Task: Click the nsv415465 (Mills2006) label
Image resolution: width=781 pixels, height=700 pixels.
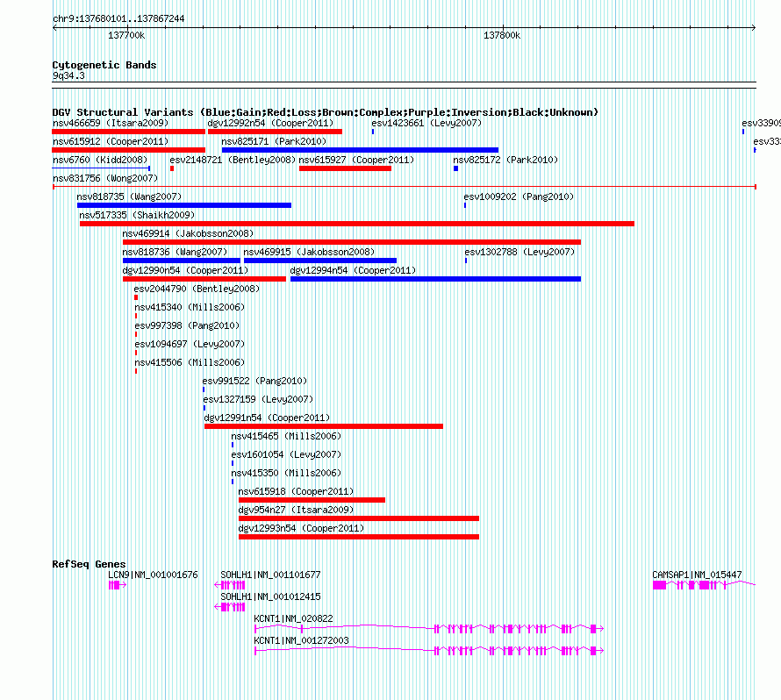Action: coord(286,436)
